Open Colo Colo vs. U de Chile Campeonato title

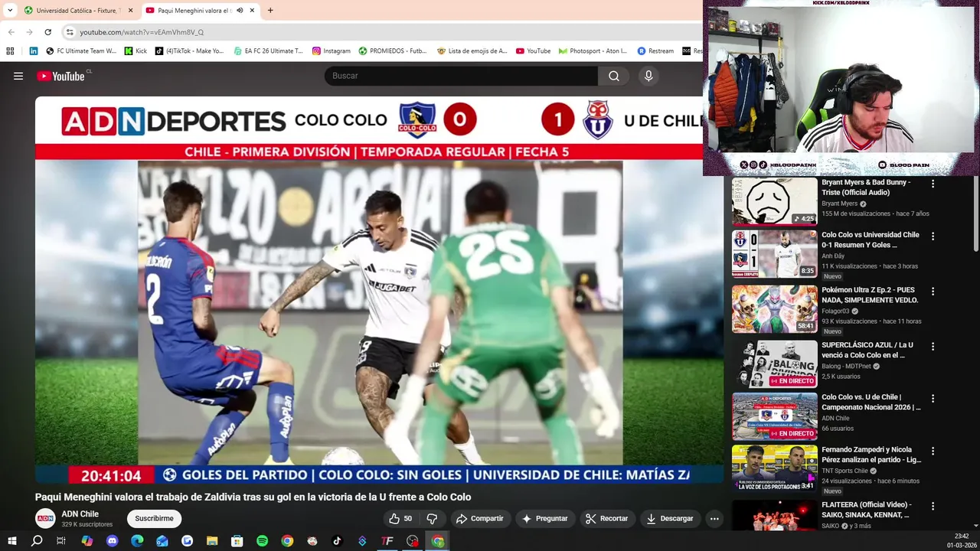871,403
